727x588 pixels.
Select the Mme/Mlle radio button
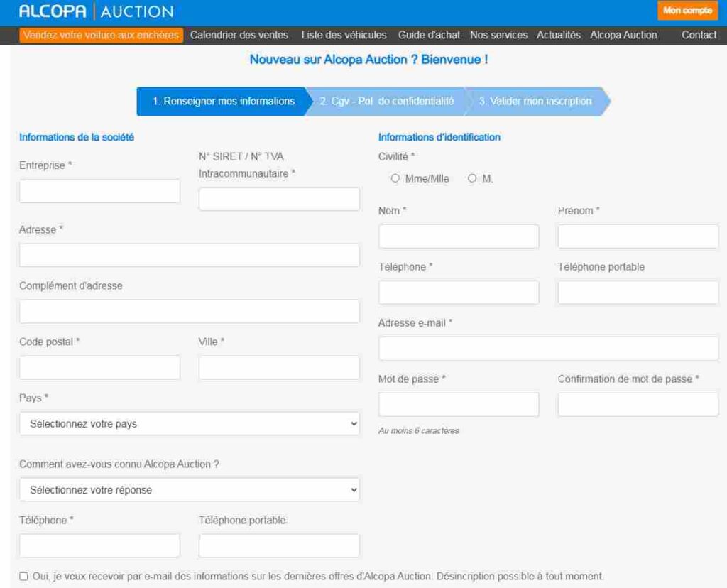pos(395,179)
